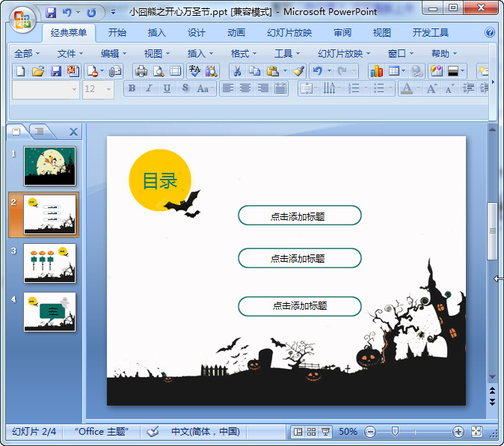The image size is (504, 446).
Task: Switch to Slide Sorter view
Action: [312, 432]
